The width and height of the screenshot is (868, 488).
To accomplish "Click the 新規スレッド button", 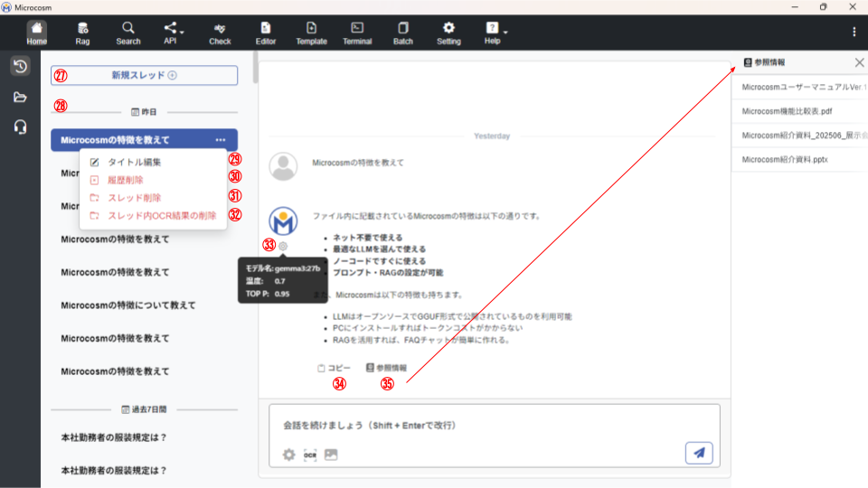I will (x=145, y=76).
